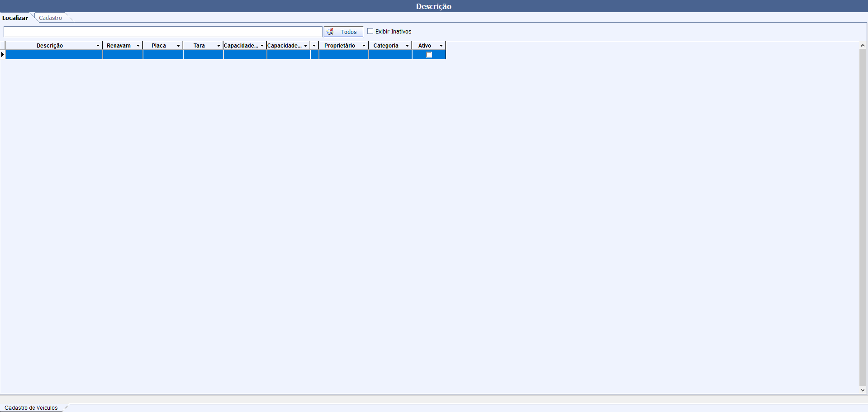868x412 pixels.
Task: Enable the Exibir Inativos checkbox
Action: click(x=370, y=31)
